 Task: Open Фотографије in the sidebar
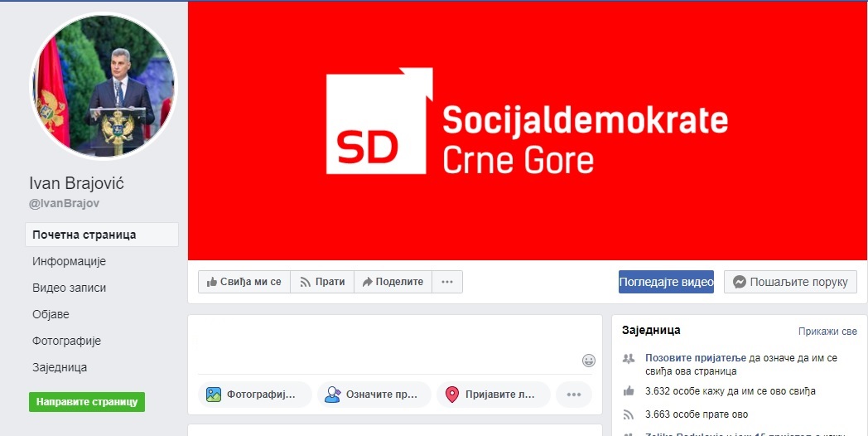67,341
